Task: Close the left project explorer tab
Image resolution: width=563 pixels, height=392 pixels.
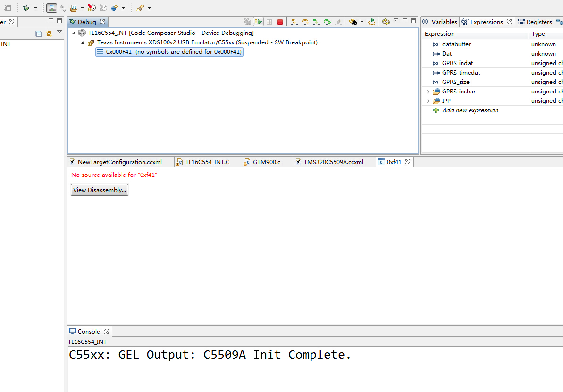Action: tap(12, 22)
